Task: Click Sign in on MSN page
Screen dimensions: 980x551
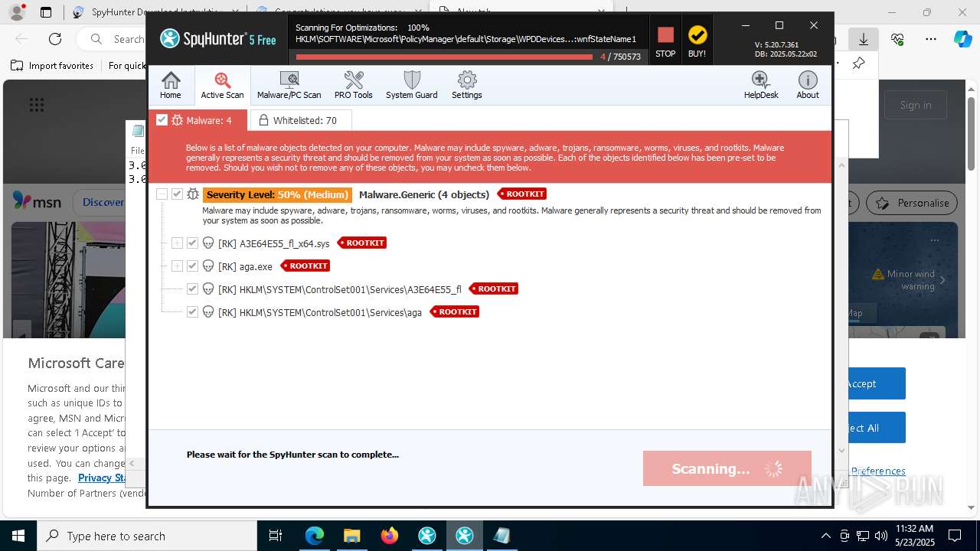Action: click(916, 106)
